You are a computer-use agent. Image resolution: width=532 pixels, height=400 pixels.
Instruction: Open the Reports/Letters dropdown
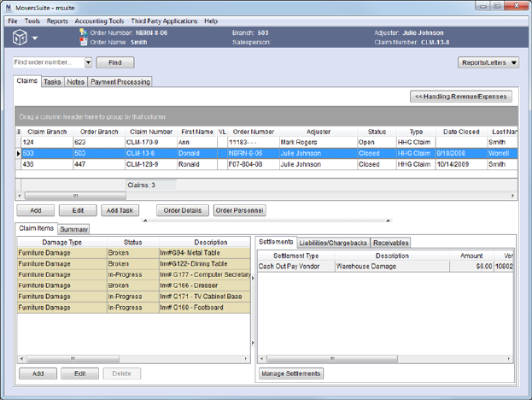tap(488, 62)
